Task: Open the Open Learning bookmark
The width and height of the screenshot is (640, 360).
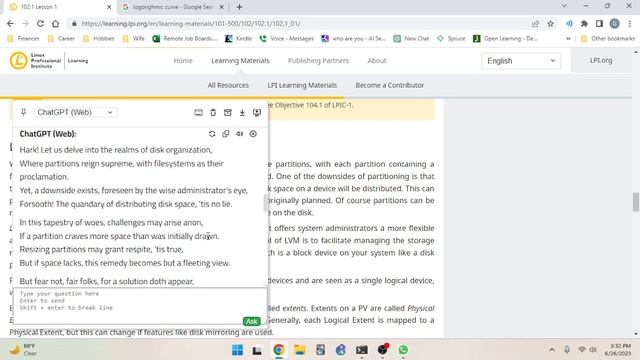Action: tap(505, 39)
